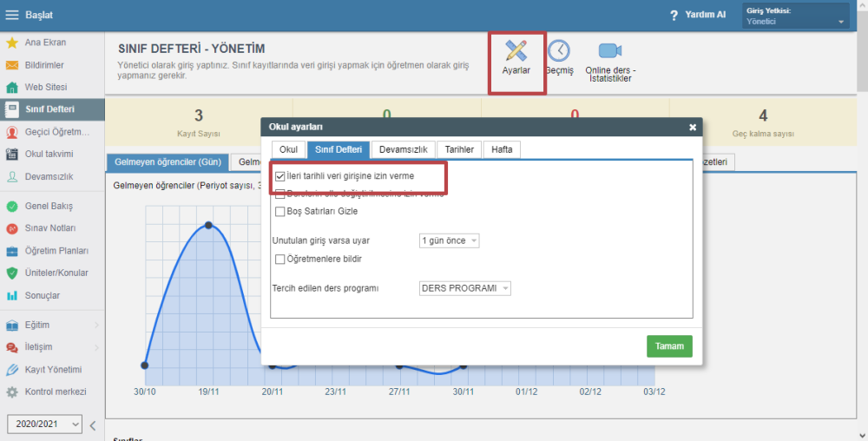Click the 03/12 chart axis label
This screenshot has width=868, height=441.
pos(654,392)
